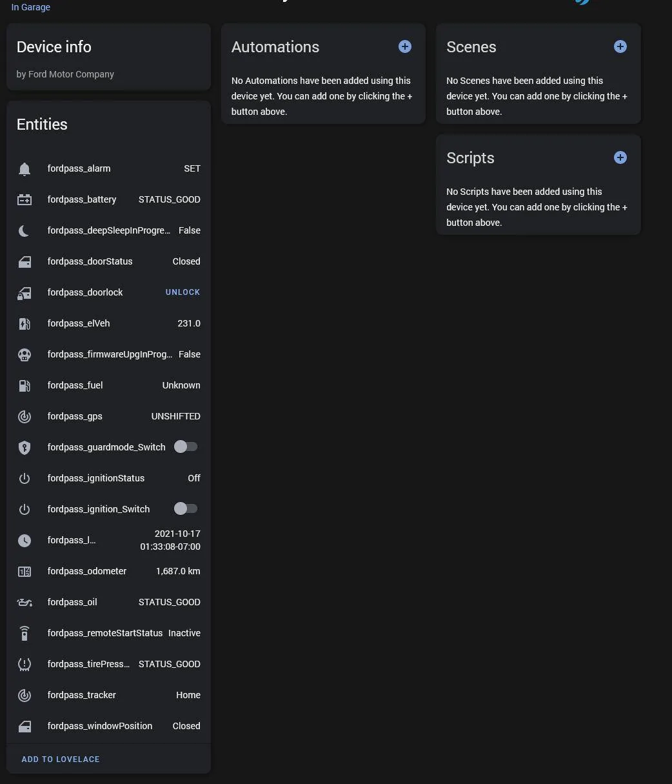The height and width of the screenshot is (784, 672).
Task: Click the moon icon for deepSleepInProgress
Action: 25,230
